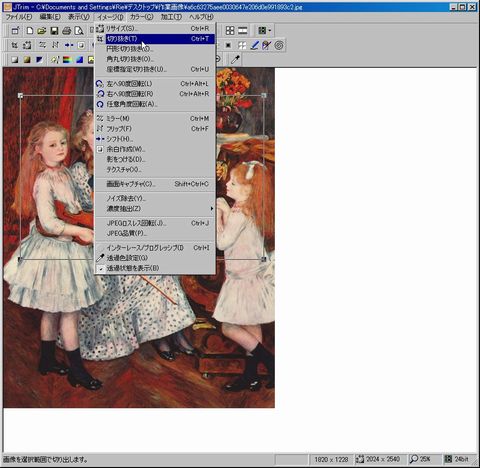Open the 表示(V) menu
This screenshot has height=468, width=480.
pyautogui.click(x=79, y=17)
